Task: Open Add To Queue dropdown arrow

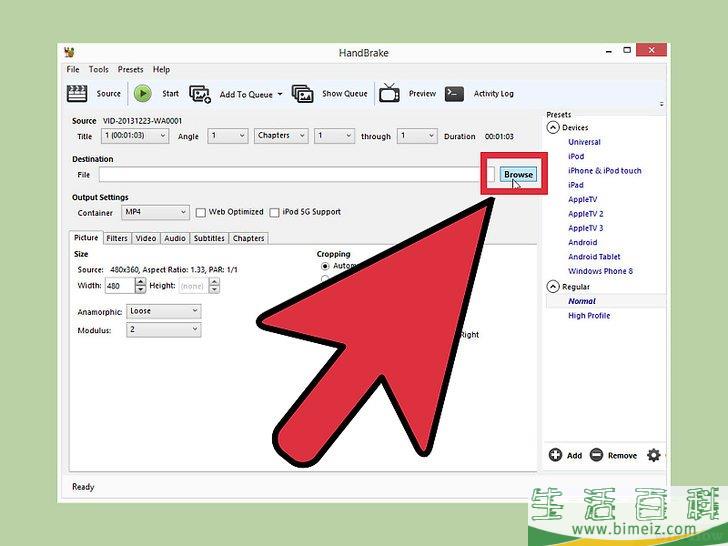Action: (x=280, y=94)
